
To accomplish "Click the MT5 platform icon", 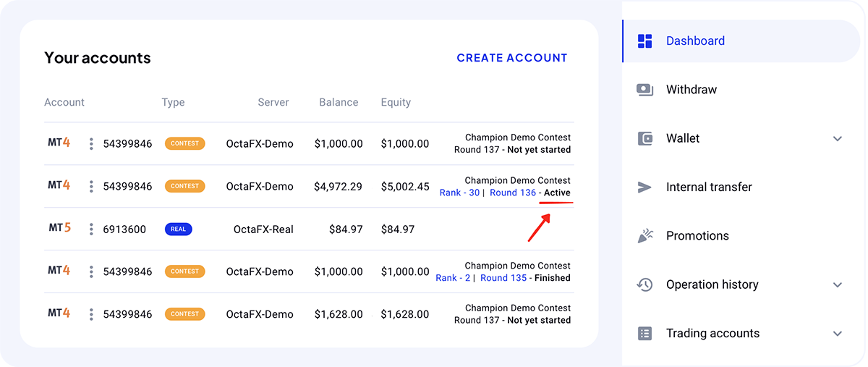I will [59, 228].
